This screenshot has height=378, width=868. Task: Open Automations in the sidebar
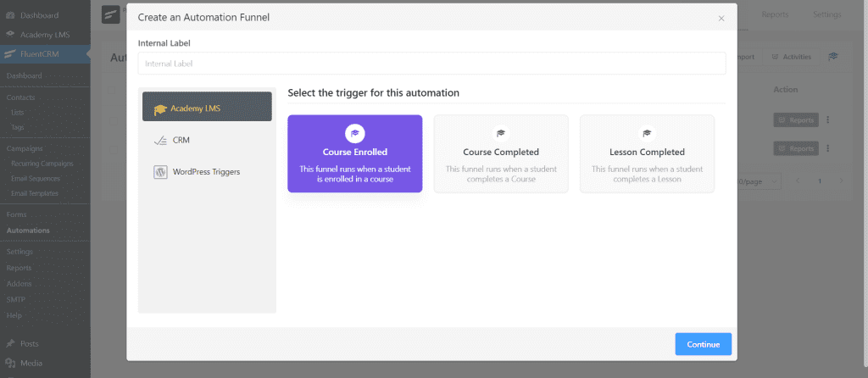[x=28, y=231]
